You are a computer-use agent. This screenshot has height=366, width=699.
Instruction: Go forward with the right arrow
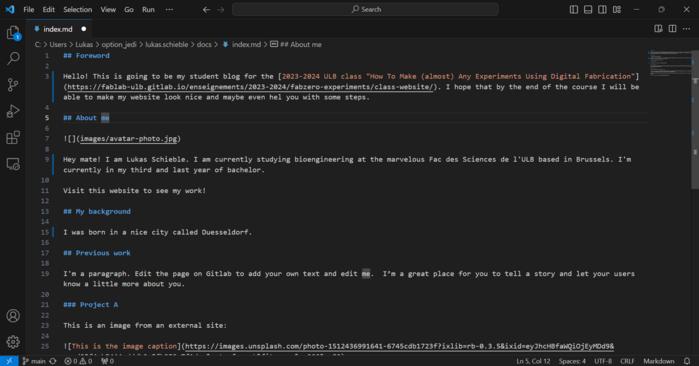[221, 9]
